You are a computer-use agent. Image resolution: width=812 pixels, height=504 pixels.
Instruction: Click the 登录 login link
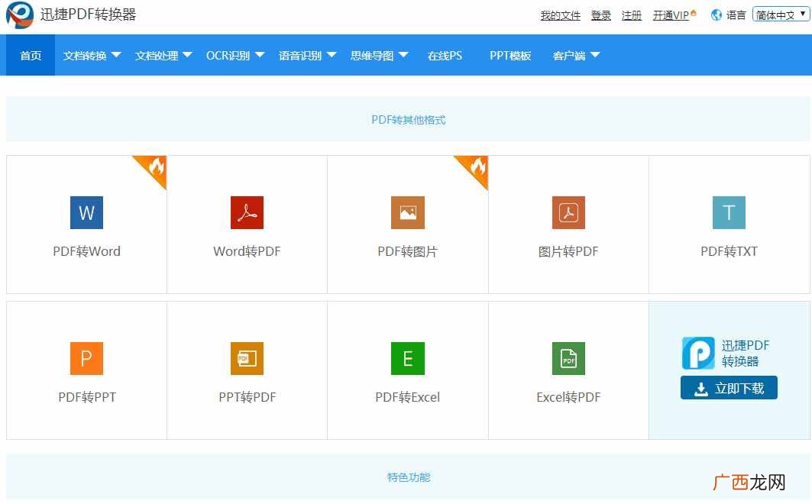[x=600, y=15]
